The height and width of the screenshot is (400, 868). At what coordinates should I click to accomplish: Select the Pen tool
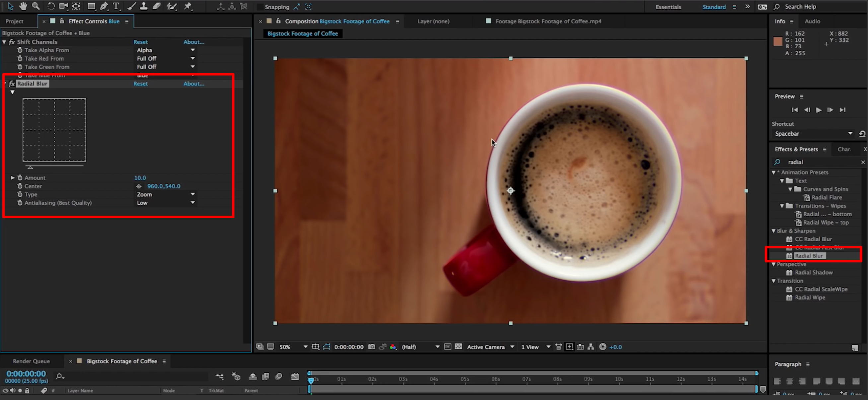(x=104, y=6)
